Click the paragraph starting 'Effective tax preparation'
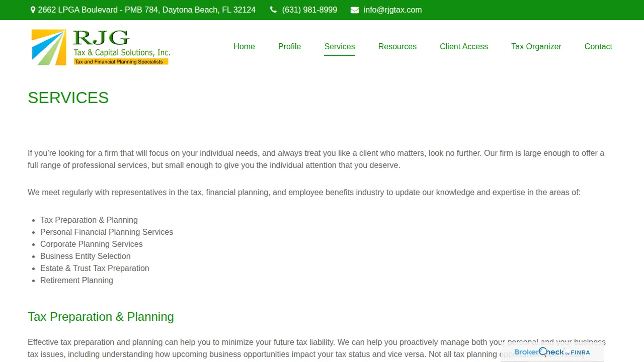 point(317,348)
